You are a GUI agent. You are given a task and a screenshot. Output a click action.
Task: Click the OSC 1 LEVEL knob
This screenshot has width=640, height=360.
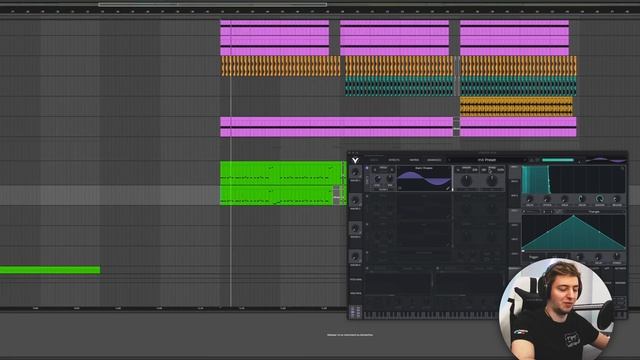tap(378, 179)
